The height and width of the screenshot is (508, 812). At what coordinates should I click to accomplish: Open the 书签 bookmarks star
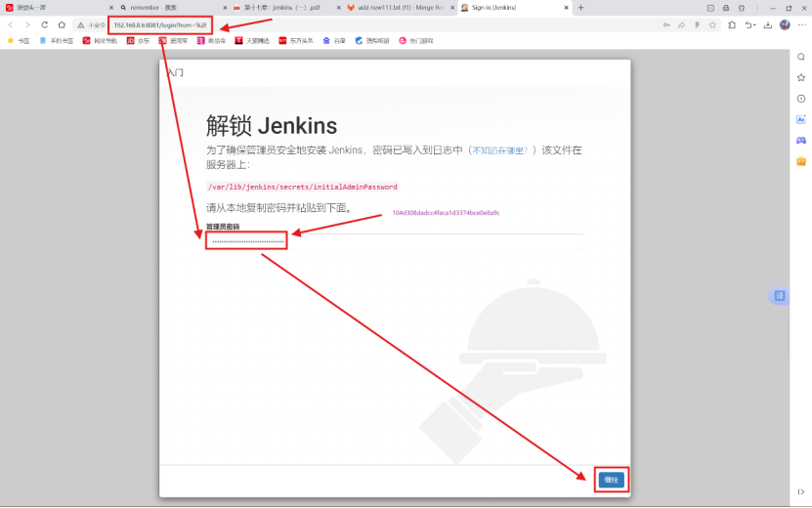(x=19, y=40)
